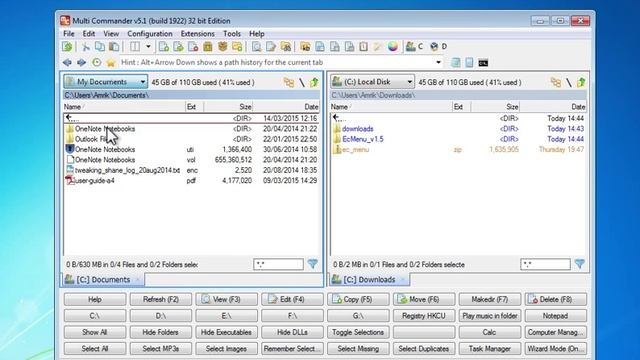The image size is (640, 360).
Task: Switch to drive D toolbar icon
Action: coord(439,47)
